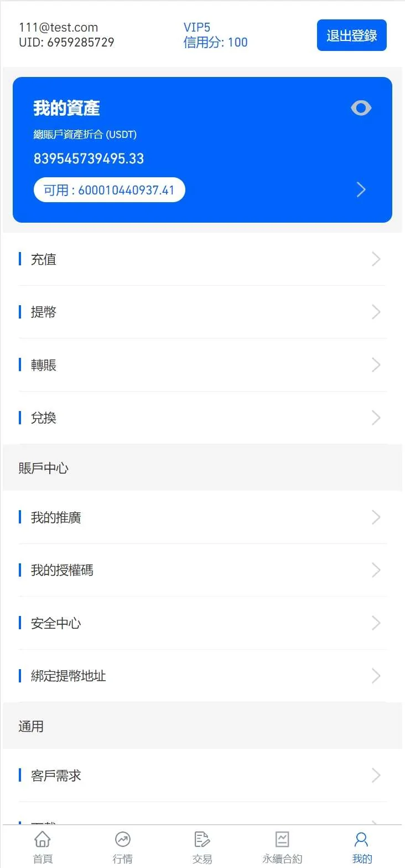The width and height of the screenshot is (405, 868).
Task: Click the available balance pill 可用
Action: (110, 190)
